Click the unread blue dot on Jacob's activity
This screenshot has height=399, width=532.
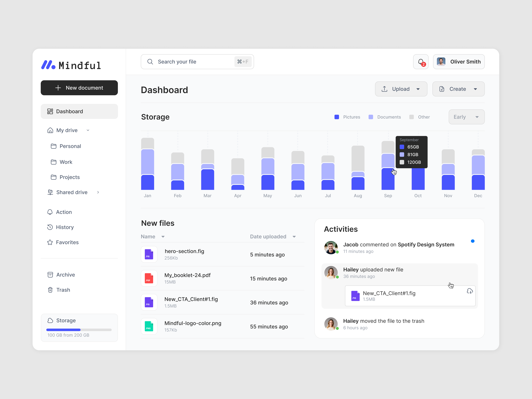pyautogui.click(x=473, y=241)
